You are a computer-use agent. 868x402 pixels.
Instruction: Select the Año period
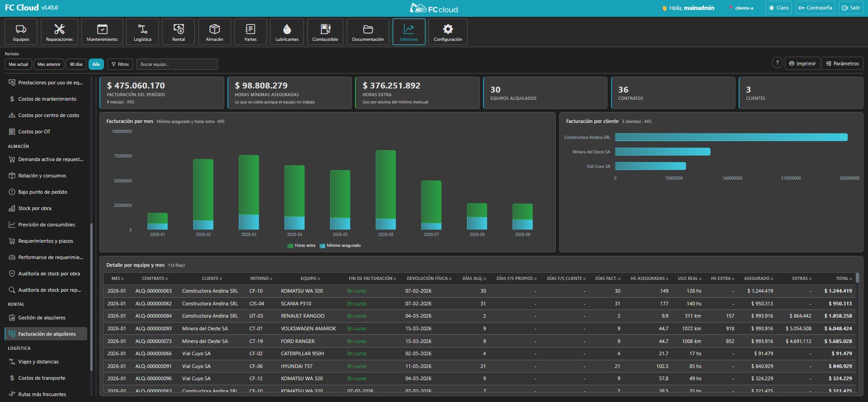coord(96,64)
